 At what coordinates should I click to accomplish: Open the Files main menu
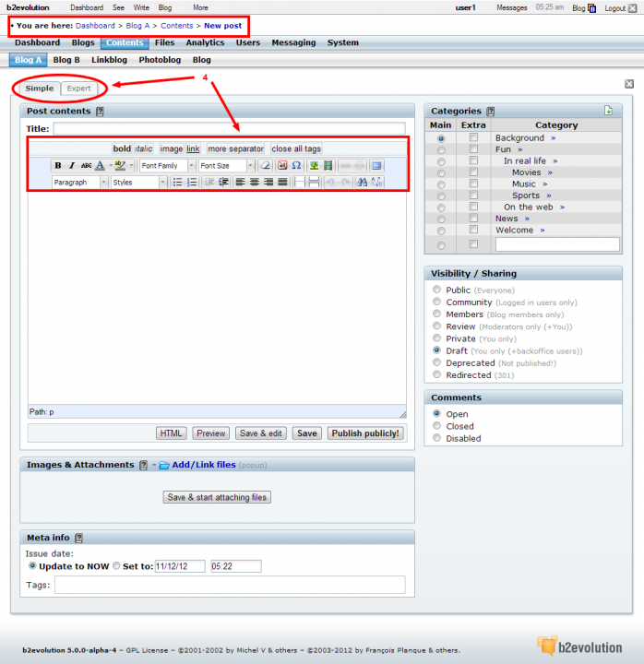[164, 42]
